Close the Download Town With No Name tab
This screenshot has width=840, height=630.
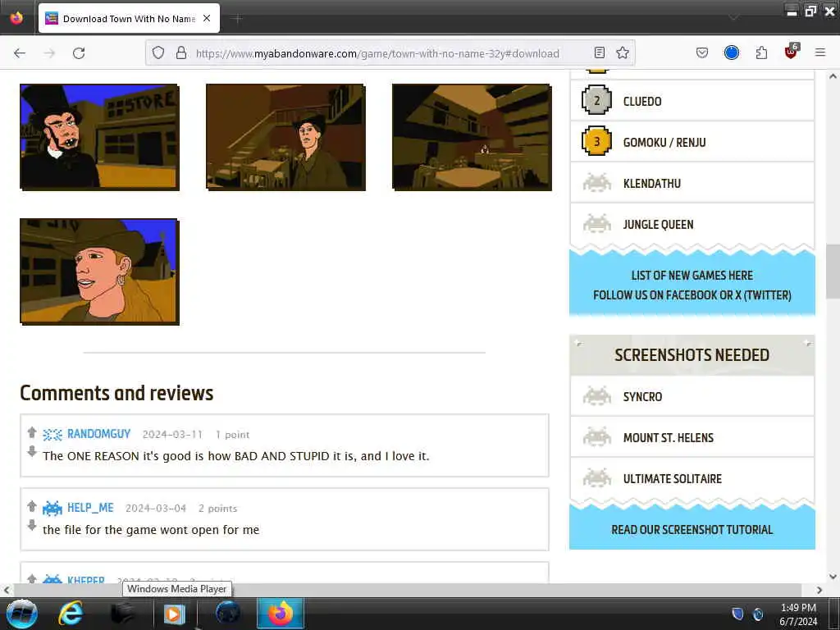[207, 18]
